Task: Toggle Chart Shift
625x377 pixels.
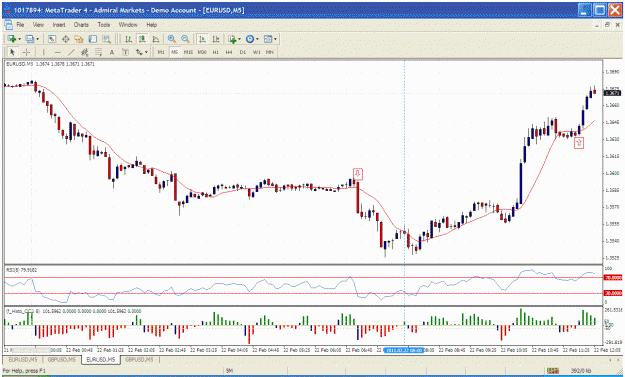Action: coord(216,39)
